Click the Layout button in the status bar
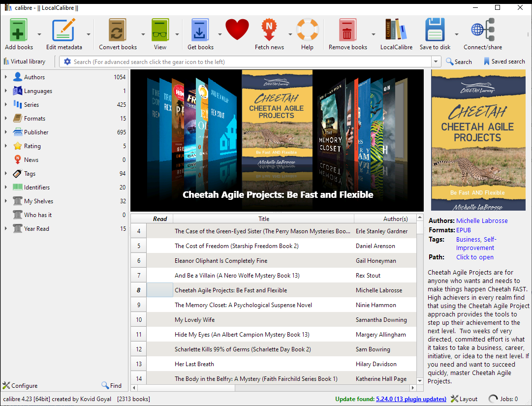Viewport: 532px width, 406px height. 464,399
